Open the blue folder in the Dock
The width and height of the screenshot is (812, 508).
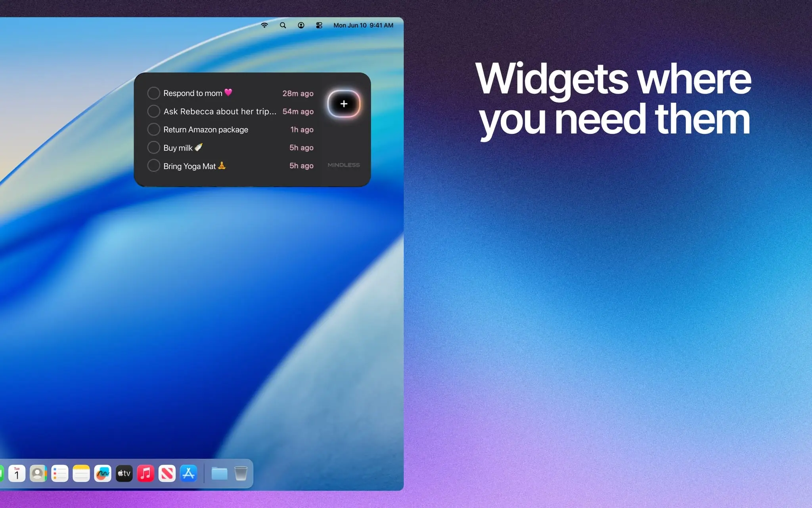coord(219,473)
